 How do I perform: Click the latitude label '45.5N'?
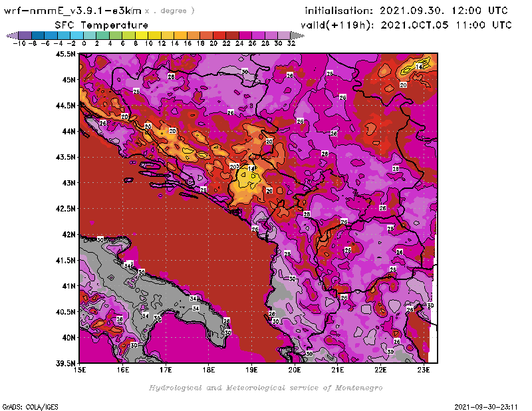click(x=65, y=54)
